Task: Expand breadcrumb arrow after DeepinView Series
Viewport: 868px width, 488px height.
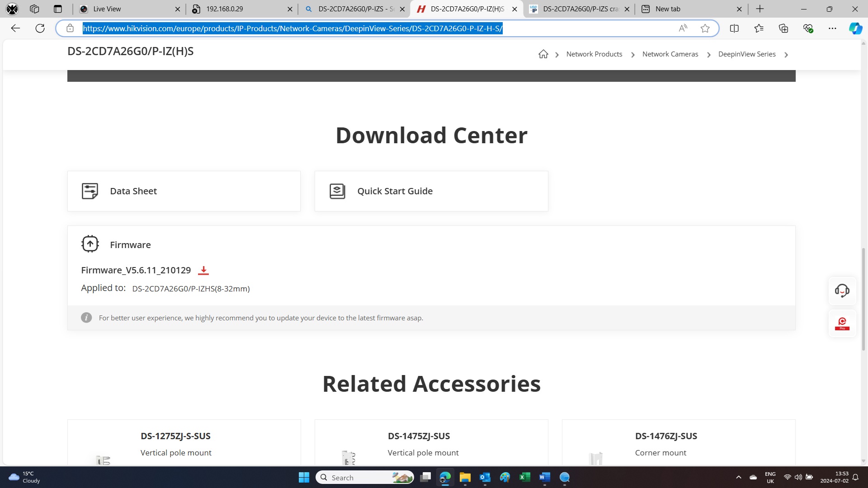Action: point(786,55)
